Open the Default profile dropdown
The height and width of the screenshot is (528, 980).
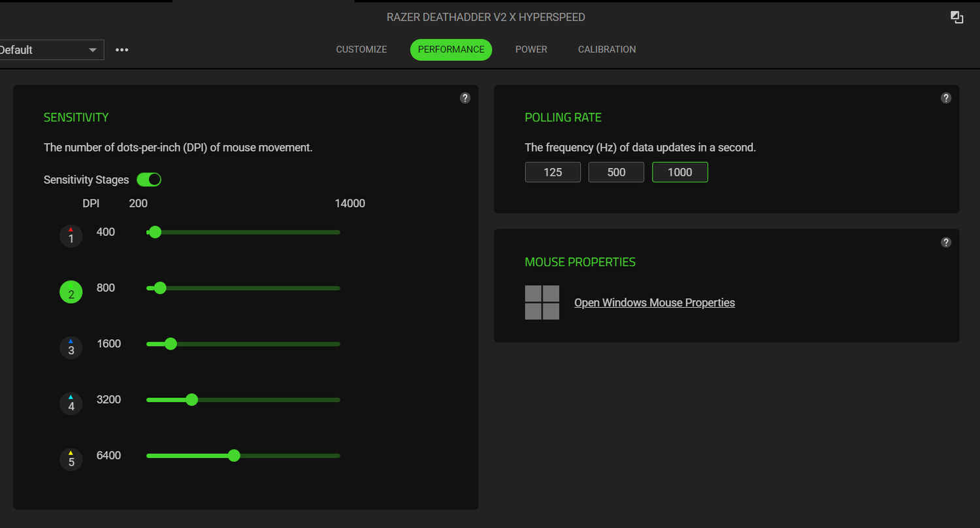point(50,50)
